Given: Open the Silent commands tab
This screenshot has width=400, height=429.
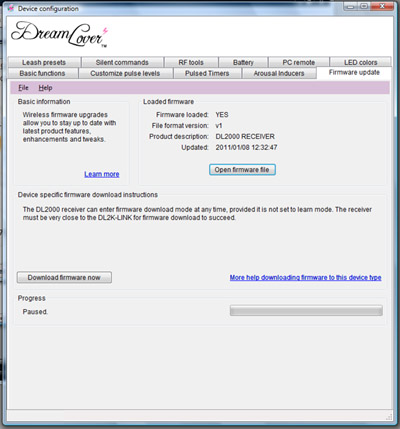Looking at the screenshot, I should point(122,62).
